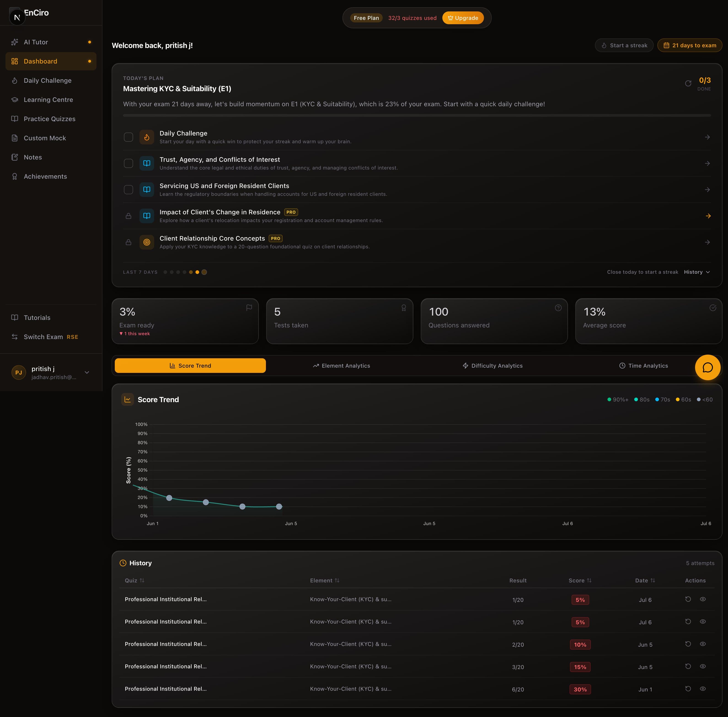The height and width of the screenshot is (717, 728).
Task: Sort history by Score column
Action: pos(580,580)
